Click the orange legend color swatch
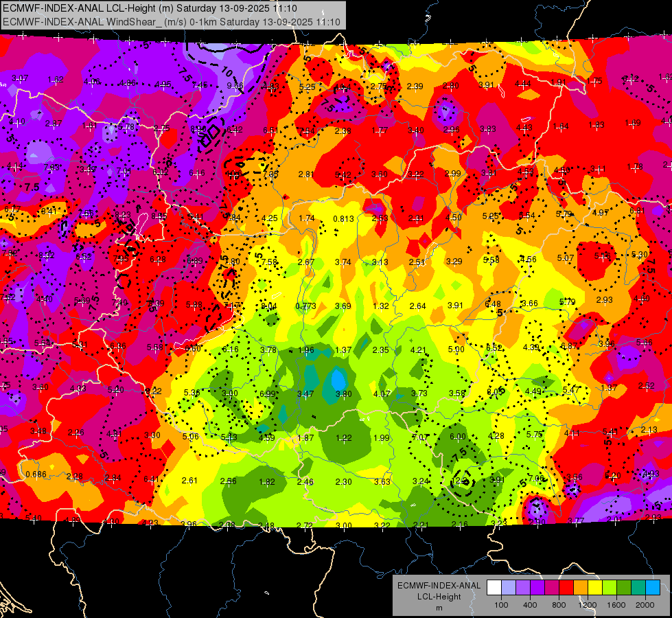The image size is (672, 618). coord(581,587)
